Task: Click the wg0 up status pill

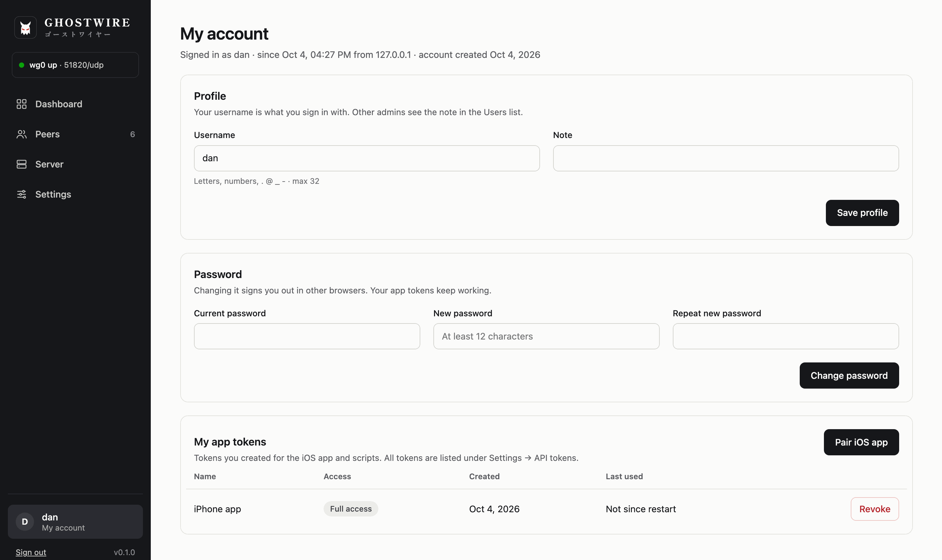Action: (x=76, y=65)
